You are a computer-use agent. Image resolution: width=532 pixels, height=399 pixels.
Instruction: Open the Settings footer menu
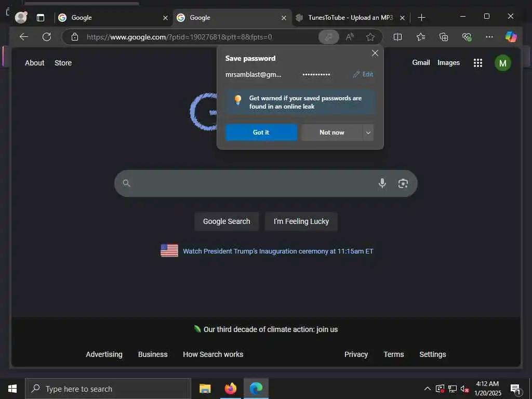[x=433, y=354]
